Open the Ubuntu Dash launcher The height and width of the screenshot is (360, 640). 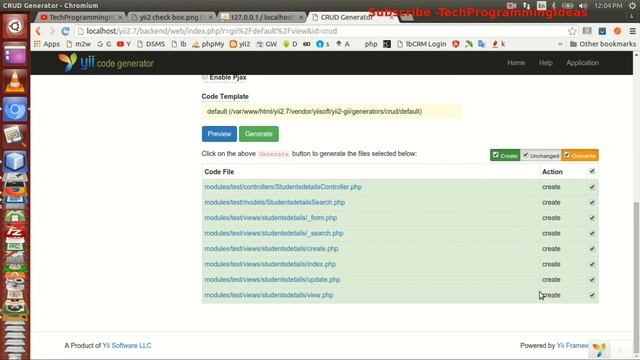(15, 27)
